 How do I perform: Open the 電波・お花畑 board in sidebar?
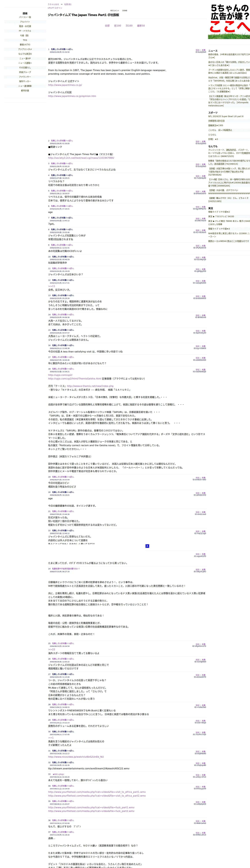point(25,26)
